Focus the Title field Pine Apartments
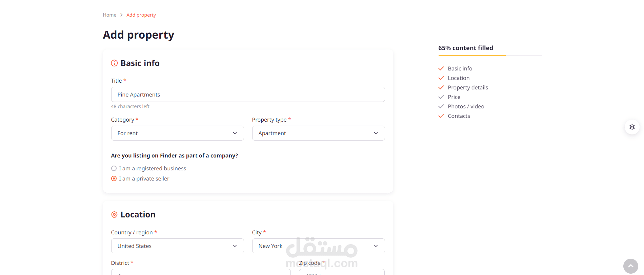 [x=248, y=94]
